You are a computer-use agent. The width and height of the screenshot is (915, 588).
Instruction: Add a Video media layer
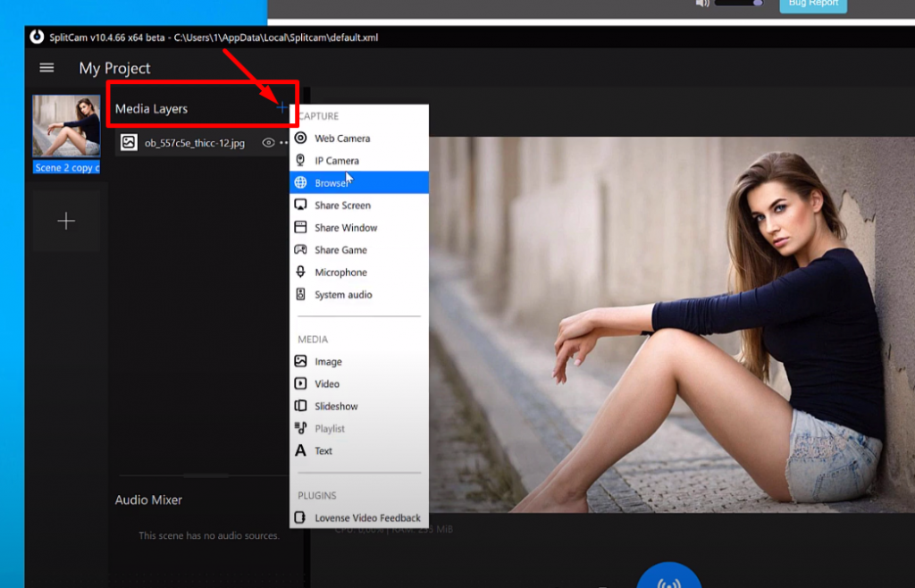[x=359, y=384]
